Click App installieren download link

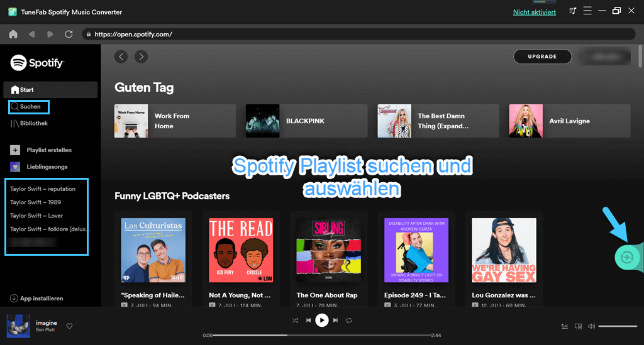36,298
